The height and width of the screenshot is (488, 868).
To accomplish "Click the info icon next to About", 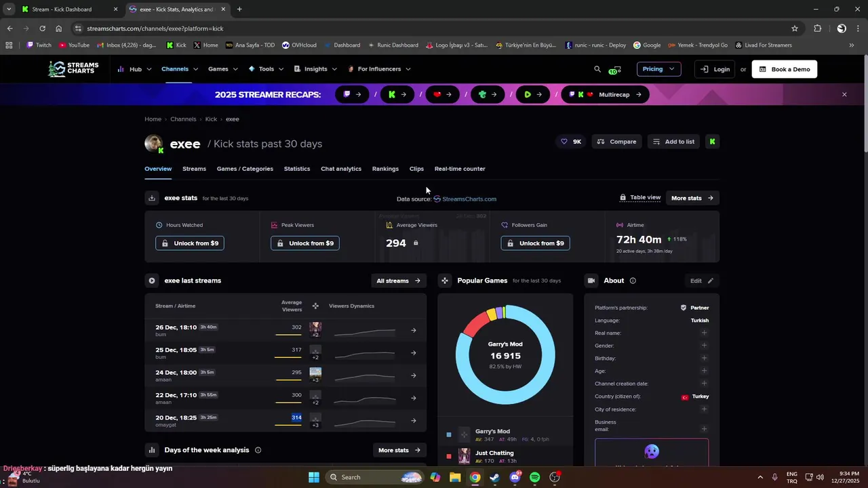I will coord(633,281).
